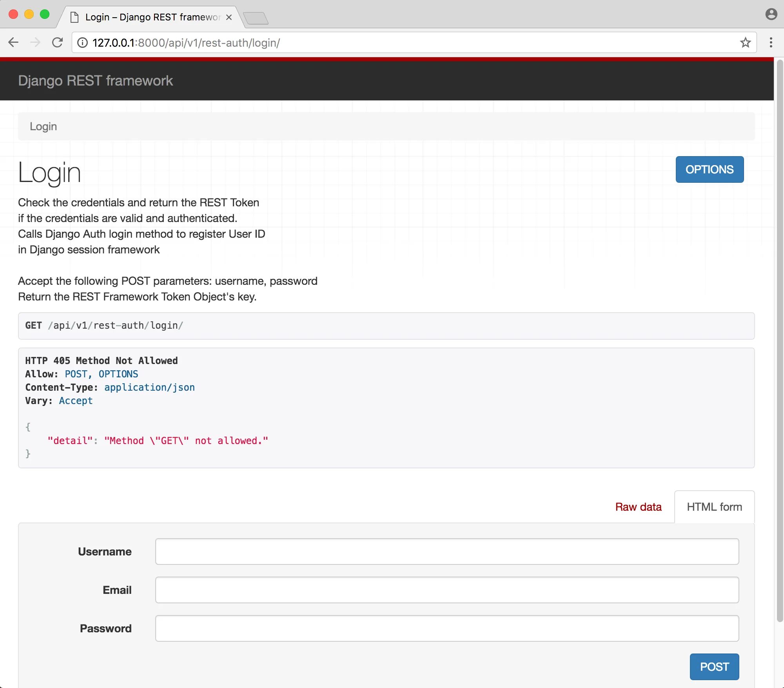
Task: Switch to the Raw data tab
Action: click(638, 507)
